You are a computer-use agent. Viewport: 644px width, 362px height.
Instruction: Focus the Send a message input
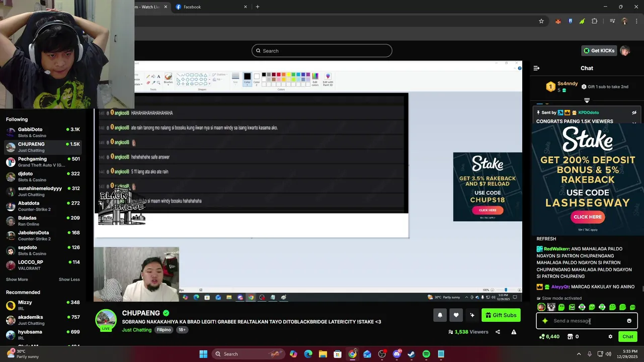(x=587, y=321)
